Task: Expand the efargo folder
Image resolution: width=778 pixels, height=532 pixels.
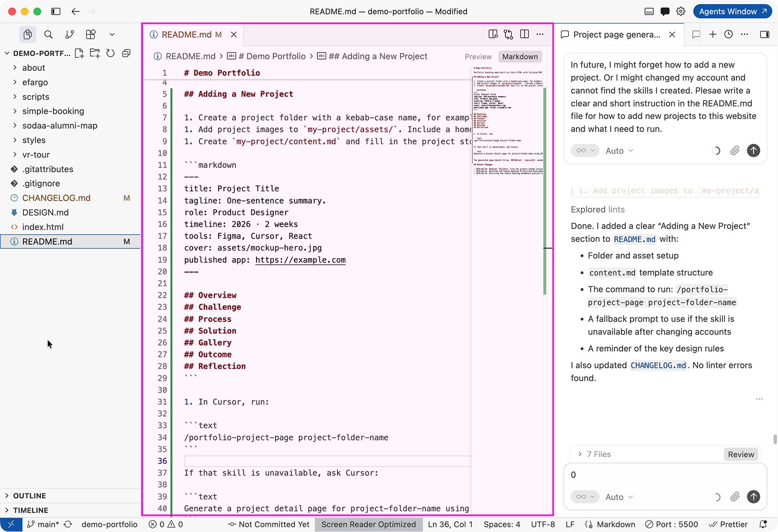Action: tap(70, 82)
